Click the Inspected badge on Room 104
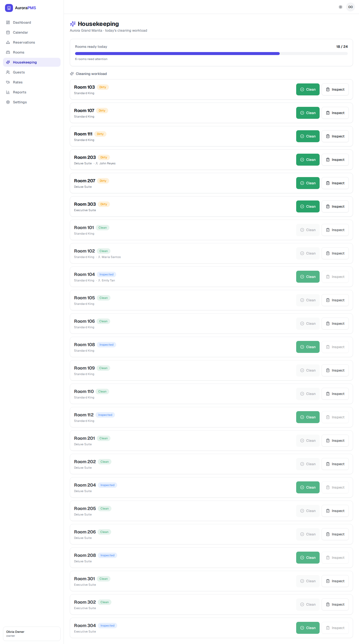359x644 pixels. pos(106,274)
